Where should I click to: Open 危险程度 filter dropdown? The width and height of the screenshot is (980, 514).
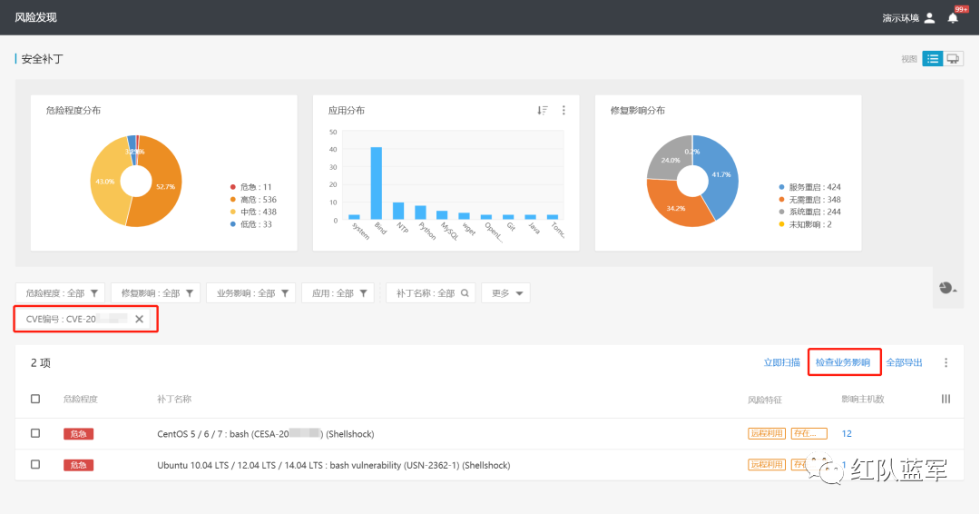coord(61,292)
